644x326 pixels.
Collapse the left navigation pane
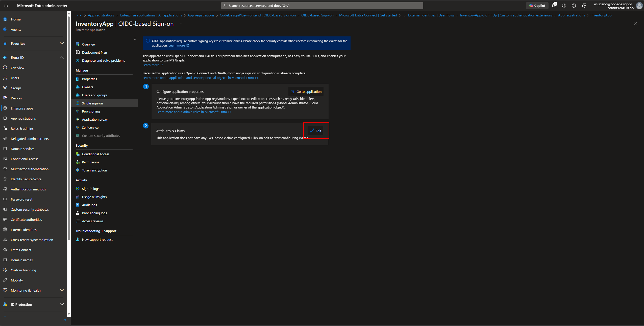click(65, 320)
